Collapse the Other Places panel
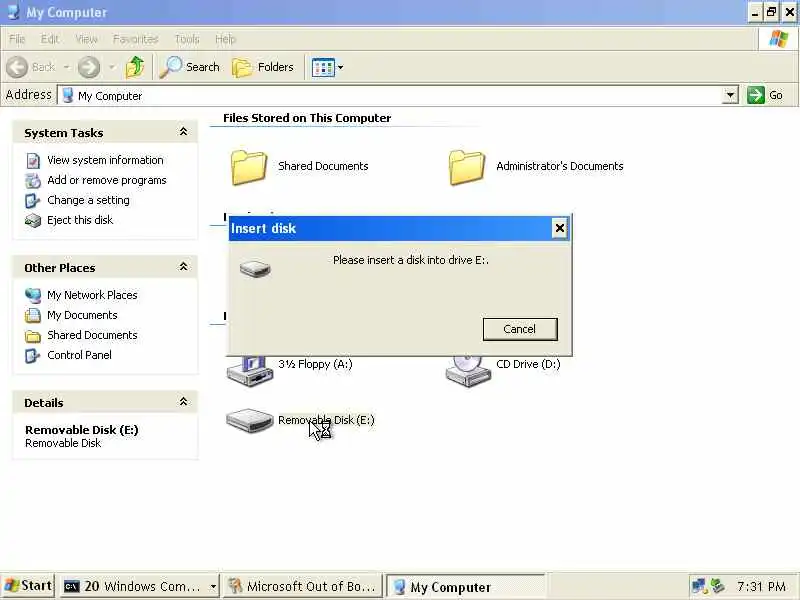The width and height of the screenshot is (800, 600). [x=183, y=267]
